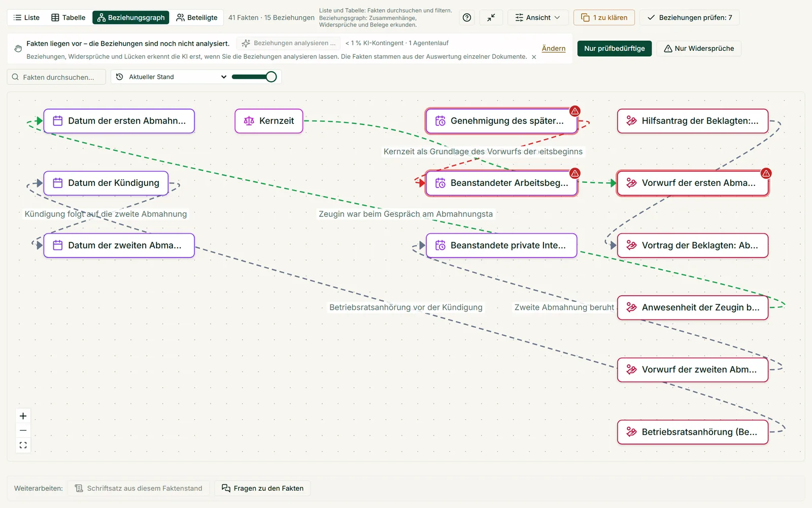Screen dimensions: 812x508
Task: Click the scales icon on Kernzeit node
Action: (249, 121)
